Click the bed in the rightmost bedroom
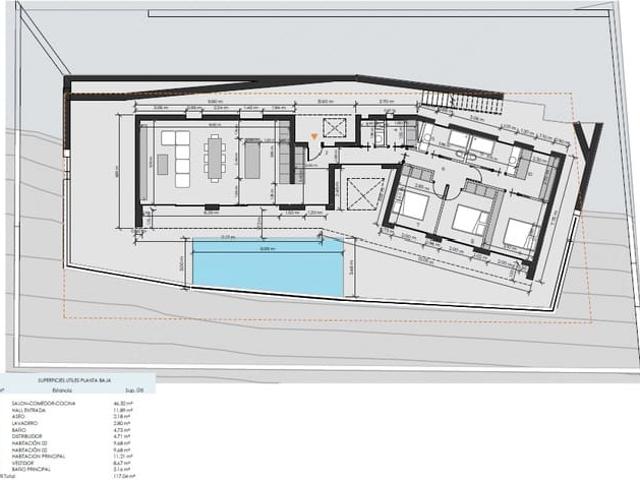Screen dimensions: 640x480 click(x=518, y=233)
